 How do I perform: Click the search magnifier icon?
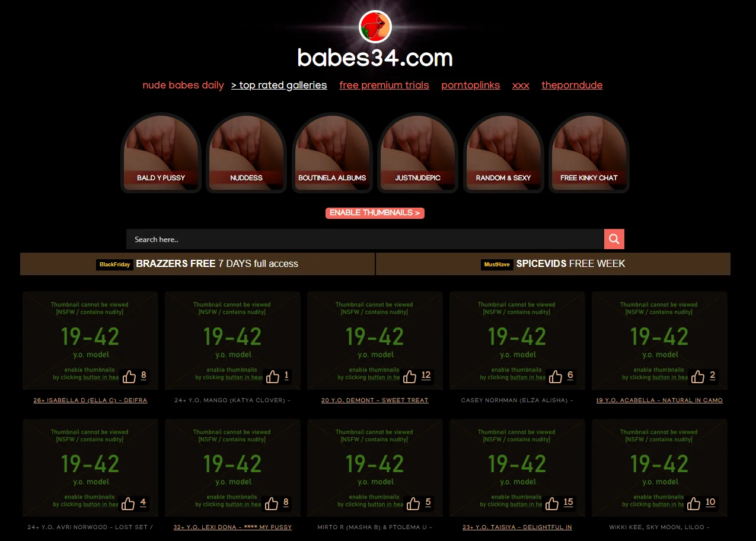coord(614,238)
